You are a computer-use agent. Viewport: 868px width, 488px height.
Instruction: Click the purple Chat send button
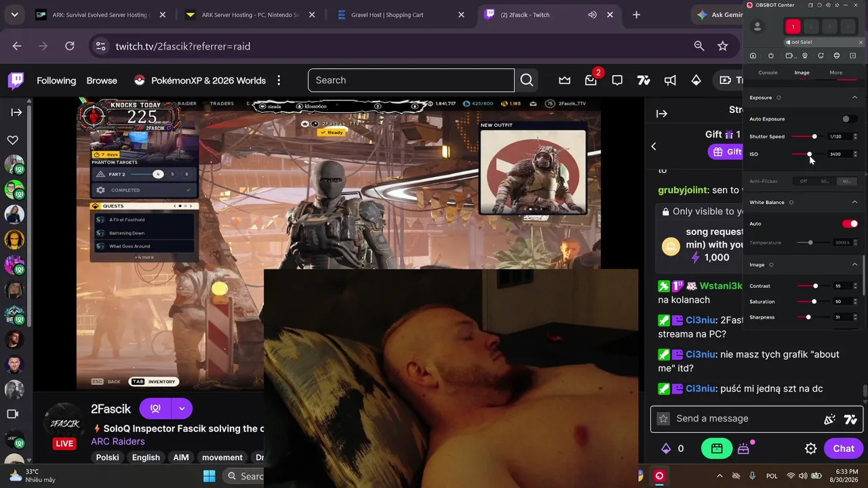coord(844,449)
